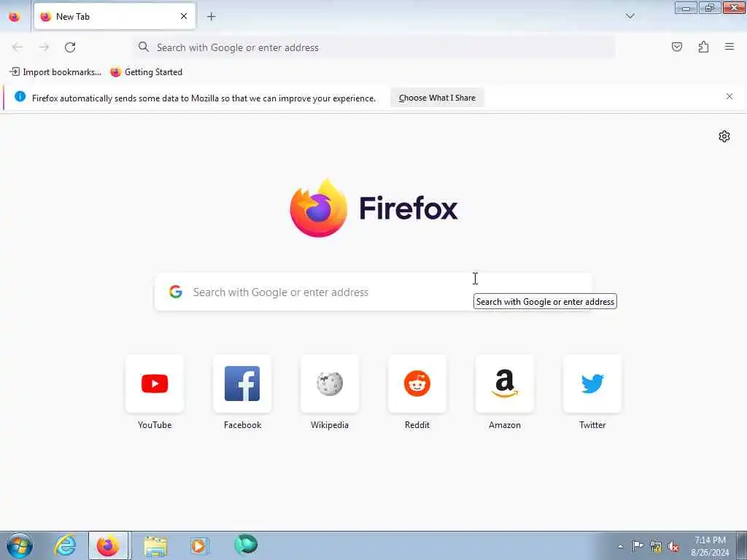Click Firefox taskbar button
This screenshot has height=560, width=747.
pos(108,545)
